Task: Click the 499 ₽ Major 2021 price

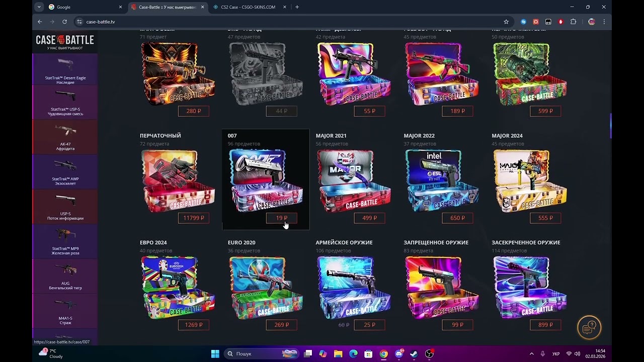Action: tap(369, 218)
